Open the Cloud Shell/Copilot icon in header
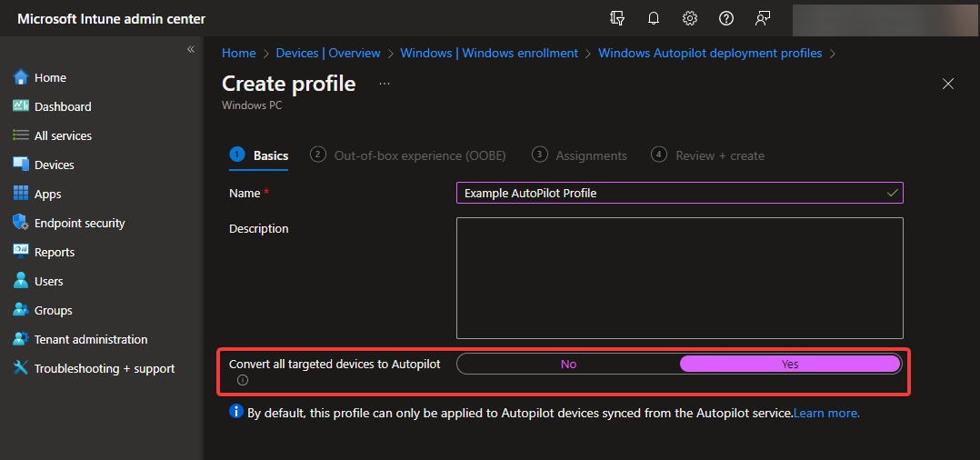 coord(617,18)
